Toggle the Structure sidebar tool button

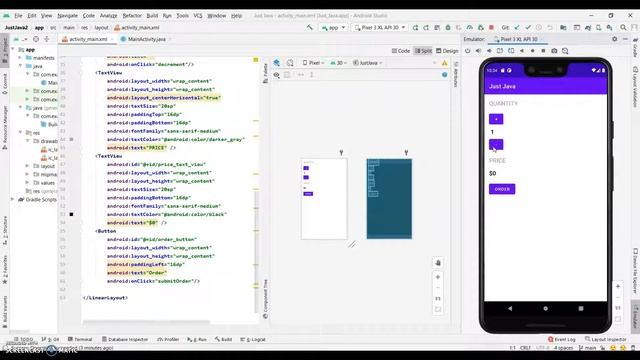click(x=4, y=230)
